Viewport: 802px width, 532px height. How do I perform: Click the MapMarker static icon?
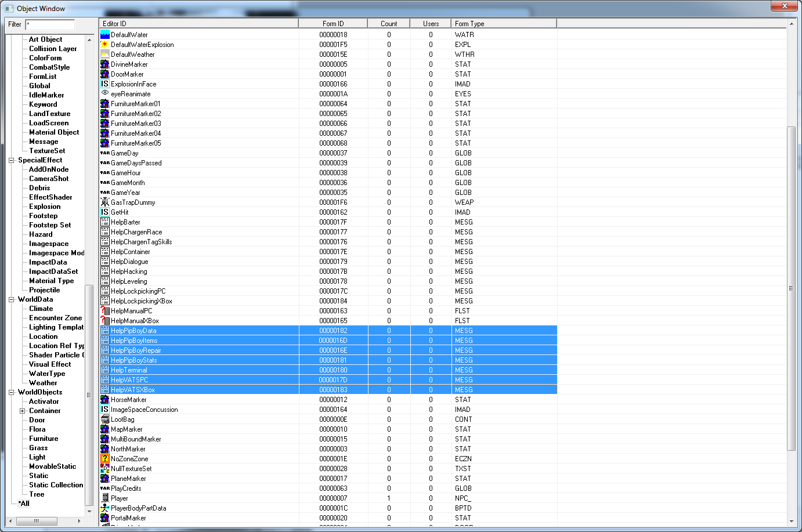(x=105, y=429)
